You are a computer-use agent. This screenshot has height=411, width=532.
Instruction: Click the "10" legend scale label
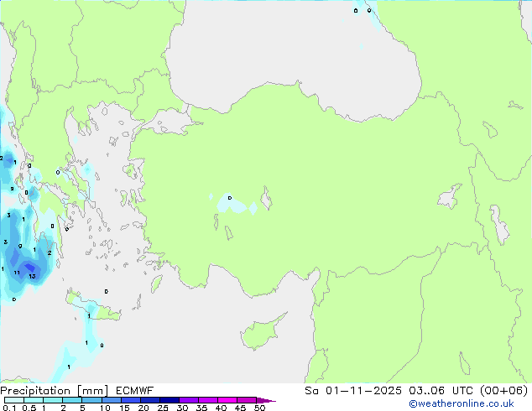[x=105, y=408]
